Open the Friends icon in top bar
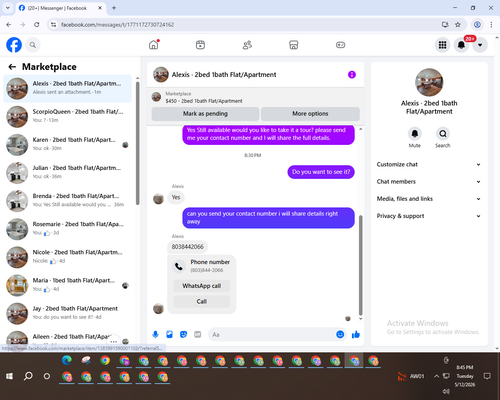 [x=247, y=45]
